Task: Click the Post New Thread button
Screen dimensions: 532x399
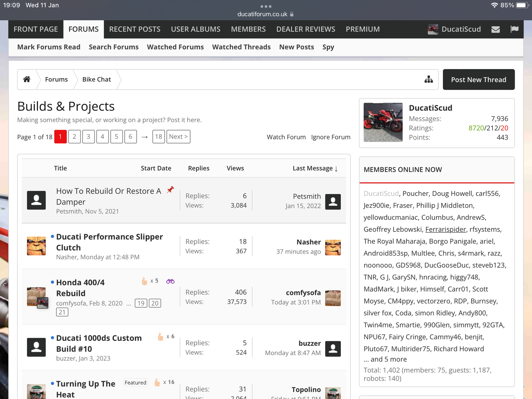Action: (x=479, y=79)
